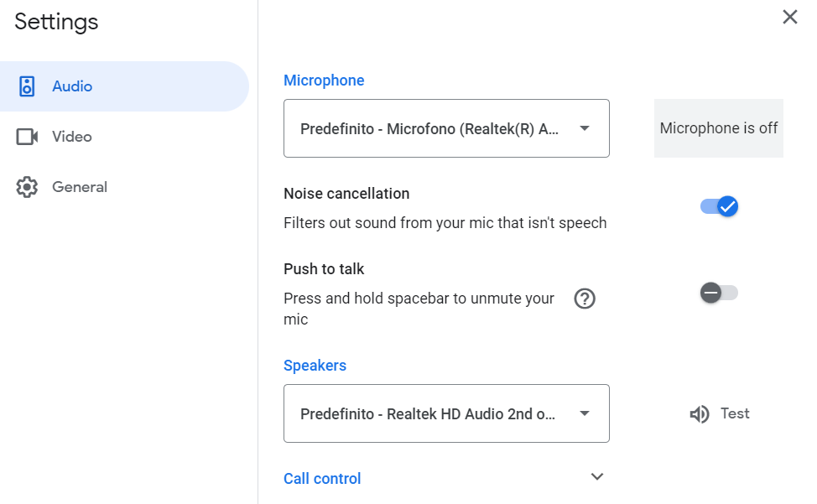Click the Speakers dropdown arrow
The image size is (817, 504).
point(585,413)
